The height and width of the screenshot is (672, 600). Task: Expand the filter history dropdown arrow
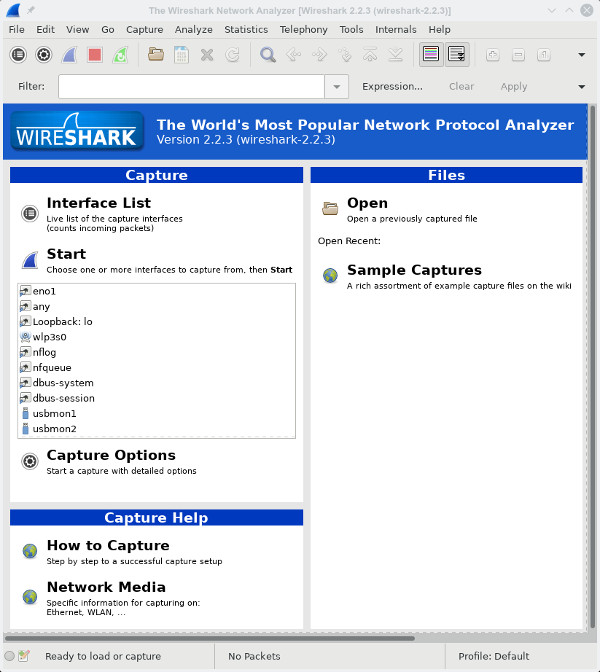pos(337,87)
